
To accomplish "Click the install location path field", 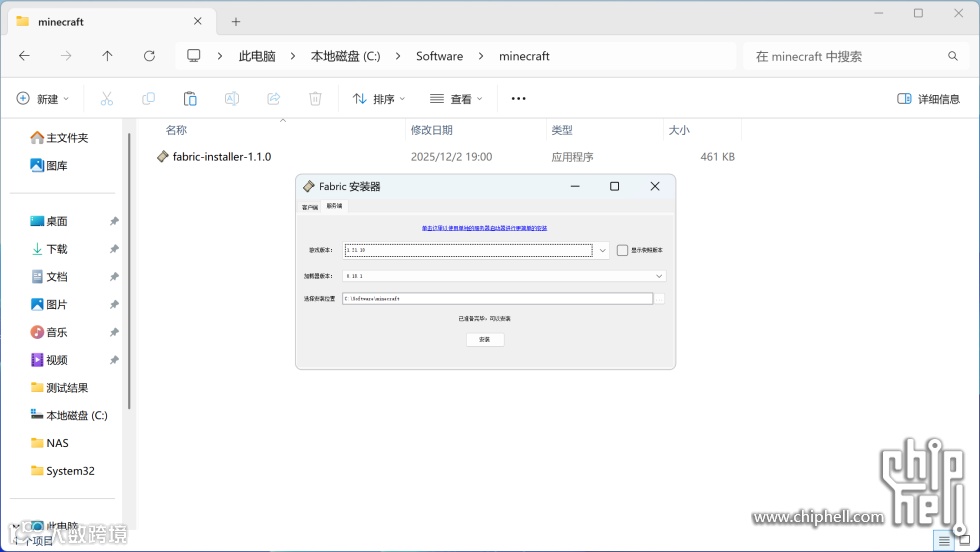I will (x=498, y=299).
